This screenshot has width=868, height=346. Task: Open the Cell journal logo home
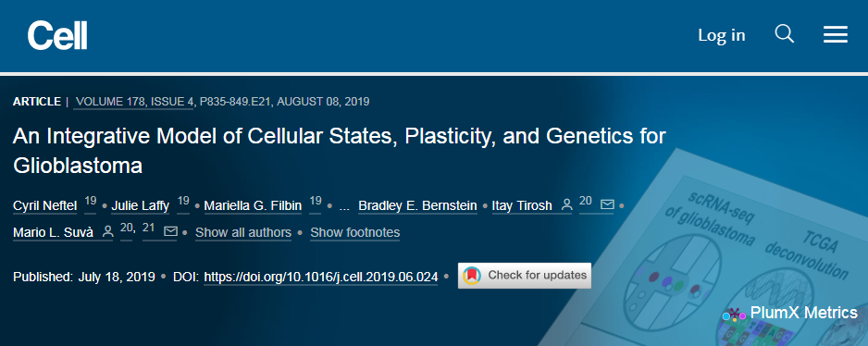coord(57,35)
